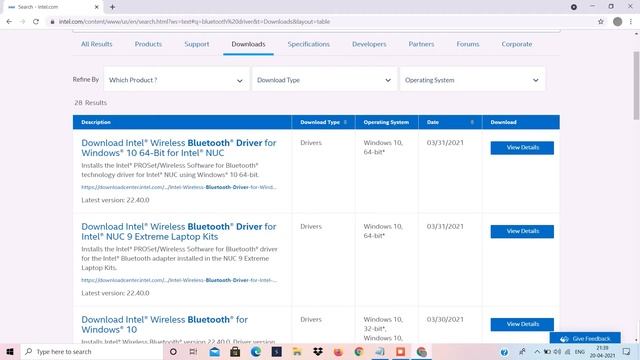640x360 pixels.
Task: Click the taskbar search box
Action: pos(91,351)
